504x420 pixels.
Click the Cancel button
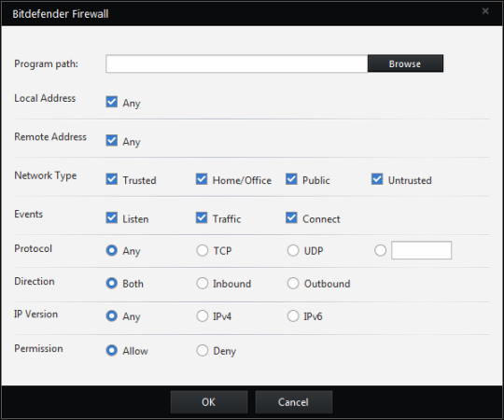(293, 402)
